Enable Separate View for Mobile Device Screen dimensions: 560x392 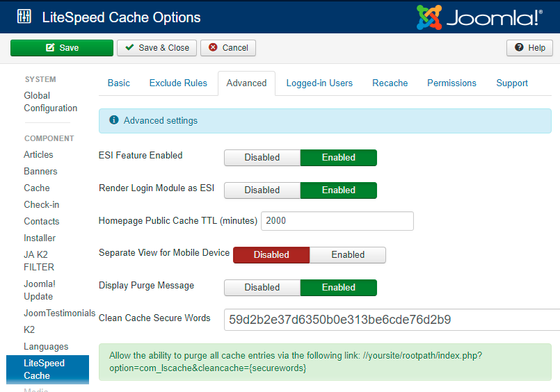[348, 255]
